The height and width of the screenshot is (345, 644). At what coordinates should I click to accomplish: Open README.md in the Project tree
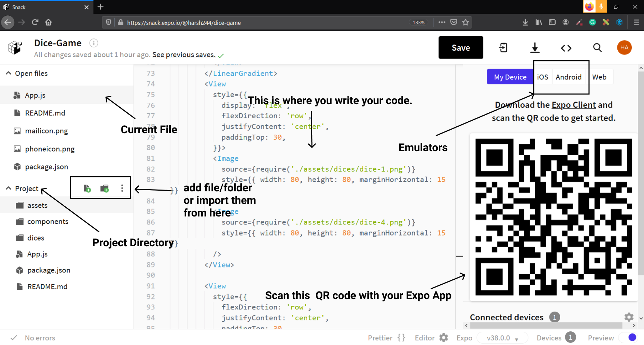pyautogui.click(x=67, y=286)
